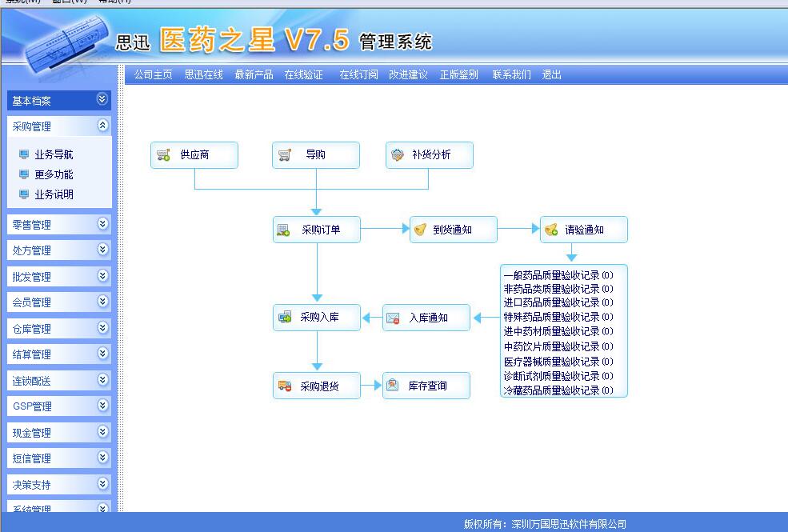
Task: Click the monitor icon beside 更多功能
Action: (24, 174)
